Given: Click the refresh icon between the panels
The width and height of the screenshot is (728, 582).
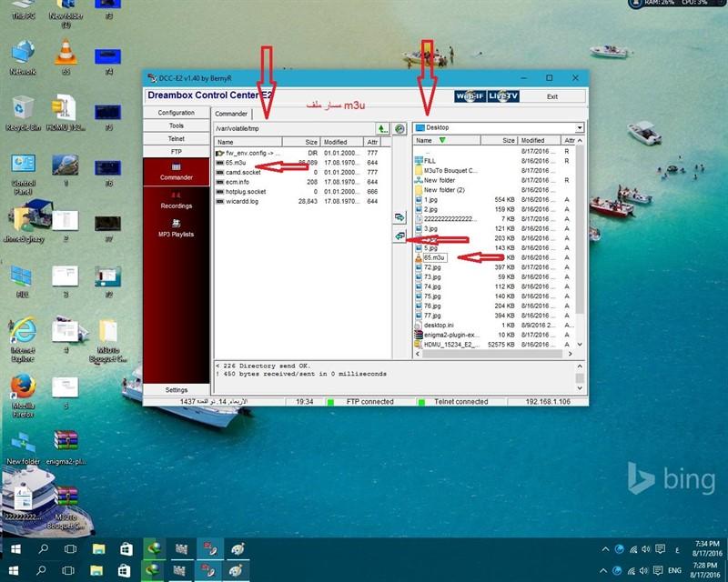Looking at the screenshot, I should click(x=399, y=128).
